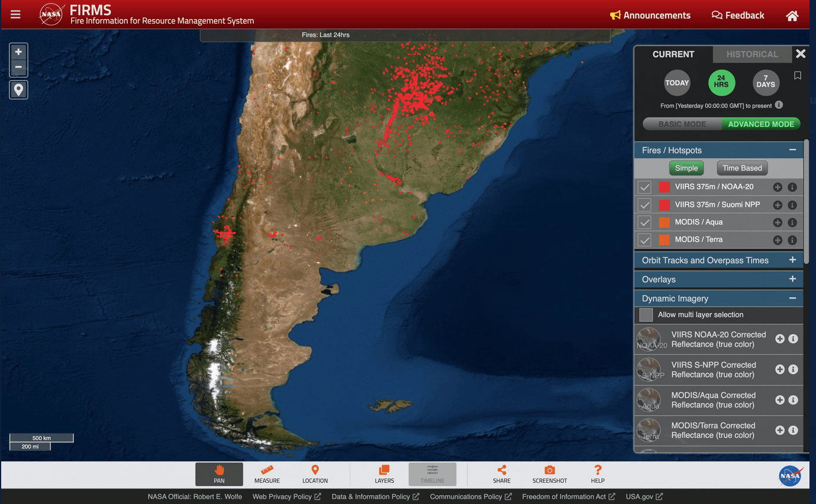
Task: Choose the Today time range
Action: click(677, 83)
